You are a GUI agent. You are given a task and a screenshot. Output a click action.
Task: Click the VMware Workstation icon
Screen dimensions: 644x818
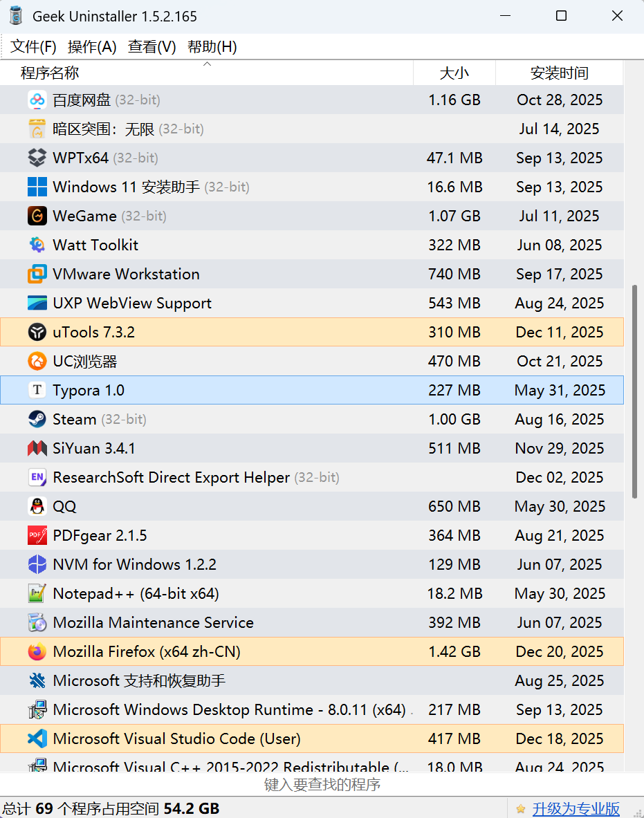37,274
